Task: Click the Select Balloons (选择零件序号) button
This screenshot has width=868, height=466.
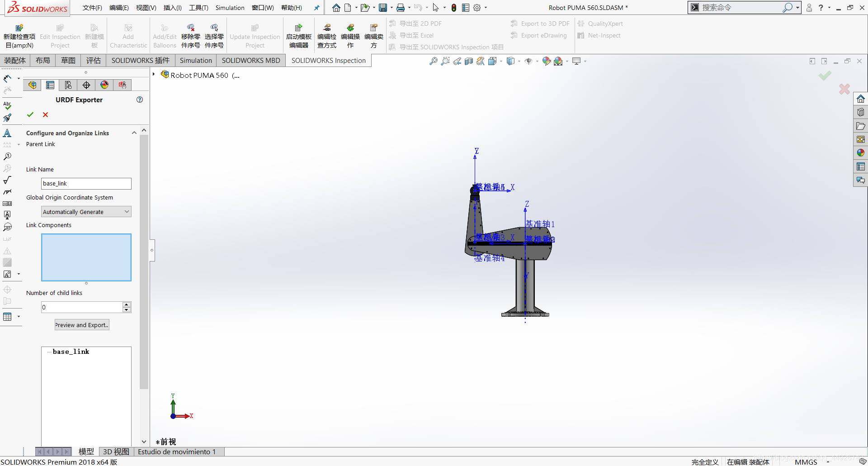Action: [x=214, y=36]
